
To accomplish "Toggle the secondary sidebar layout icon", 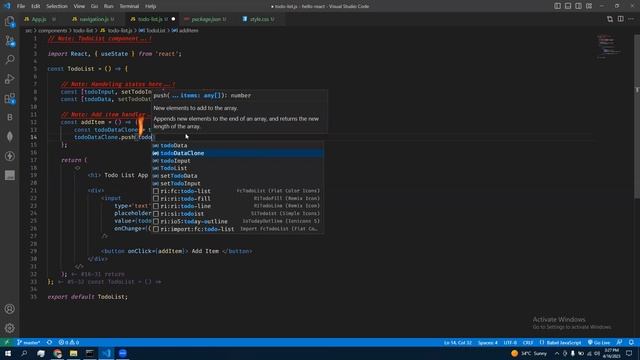I will pos(578,6).
